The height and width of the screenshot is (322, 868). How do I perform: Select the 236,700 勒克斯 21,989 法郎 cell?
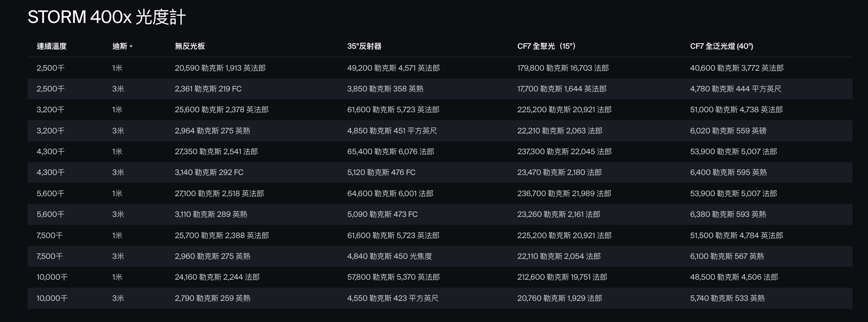[564, 194]
